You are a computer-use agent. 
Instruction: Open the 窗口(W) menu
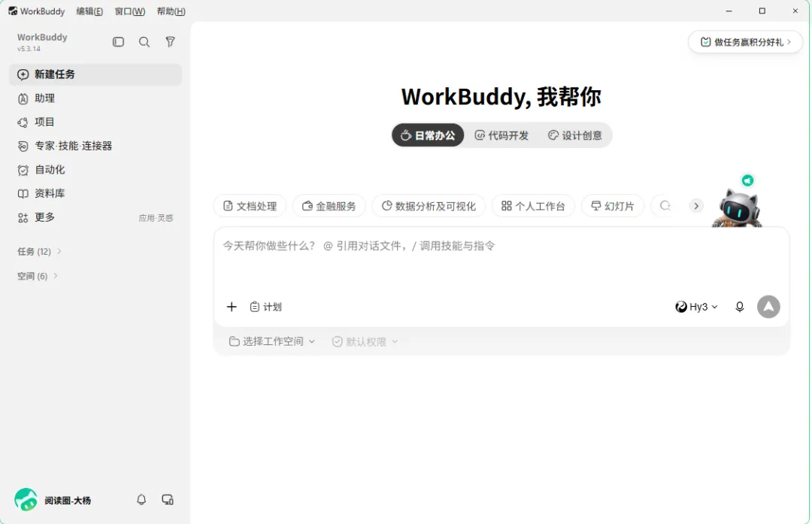tap(130, 11)
